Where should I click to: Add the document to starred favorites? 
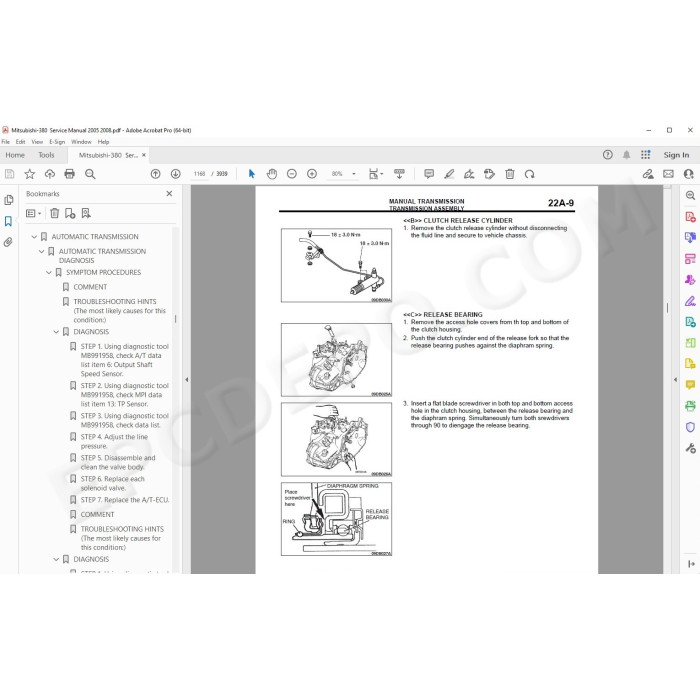[x=29, y=174]
